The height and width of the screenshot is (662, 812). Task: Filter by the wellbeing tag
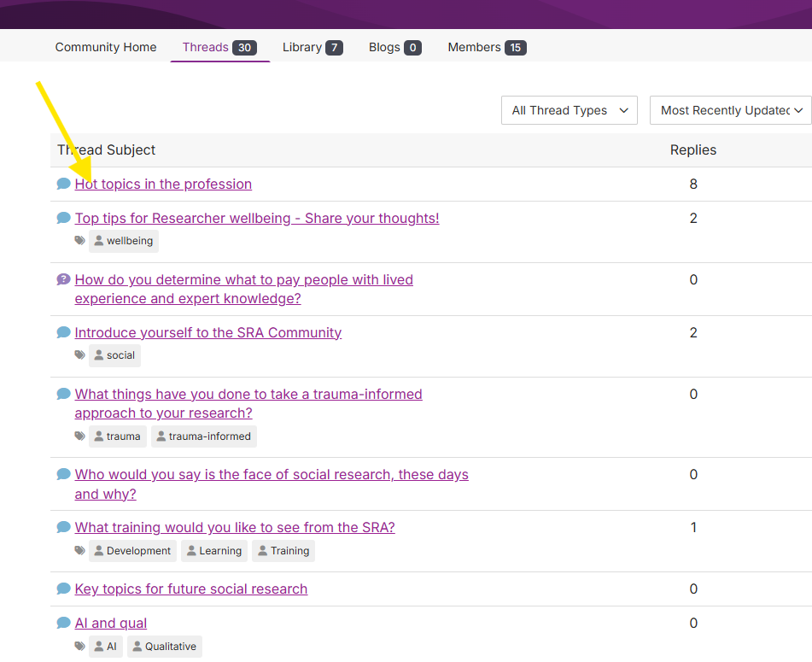124,241
